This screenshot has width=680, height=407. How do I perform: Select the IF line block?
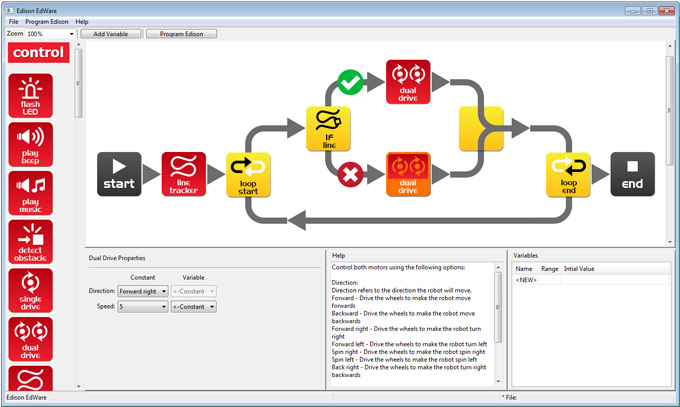[328, 129]
